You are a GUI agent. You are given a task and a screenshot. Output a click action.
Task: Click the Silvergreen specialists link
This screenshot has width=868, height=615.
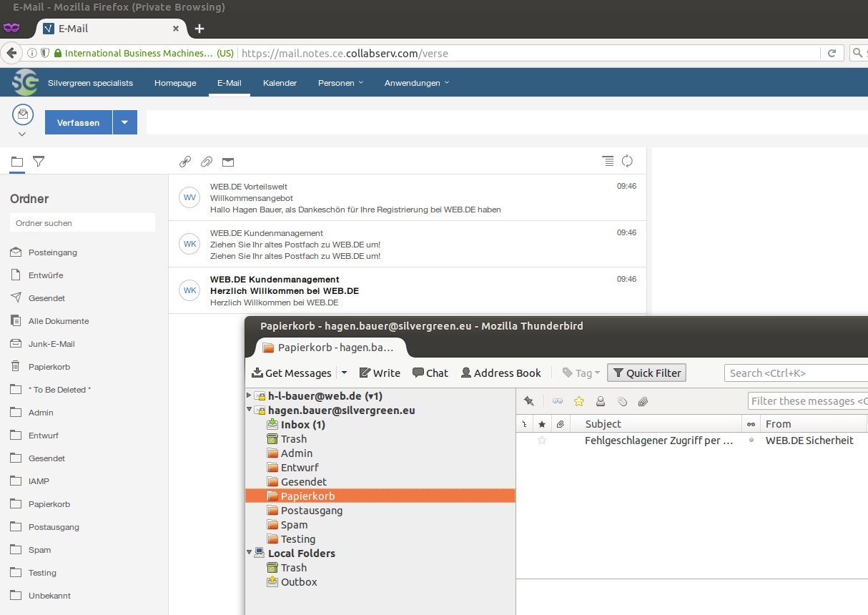coord(90,83)
